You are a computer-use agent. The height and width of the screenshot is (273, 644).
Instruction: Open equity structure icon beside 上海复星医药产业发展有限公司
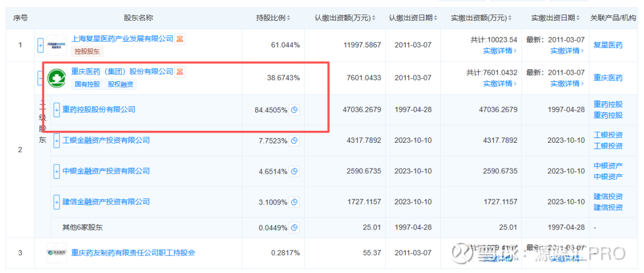[179, 39]
